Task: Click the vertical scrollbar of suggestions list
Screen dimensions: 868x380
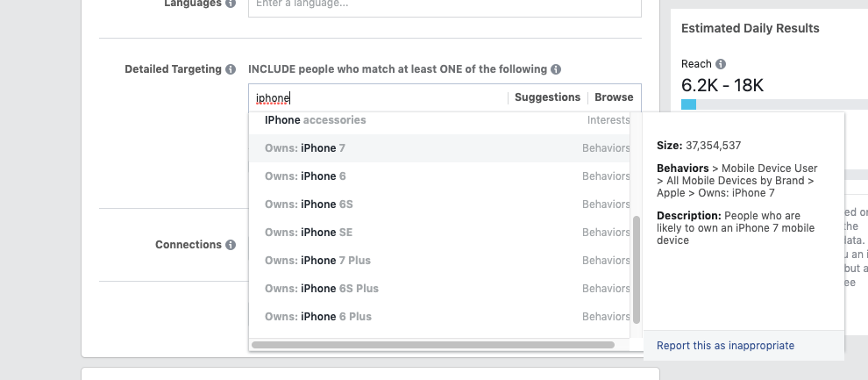Action: coord(637,269)
